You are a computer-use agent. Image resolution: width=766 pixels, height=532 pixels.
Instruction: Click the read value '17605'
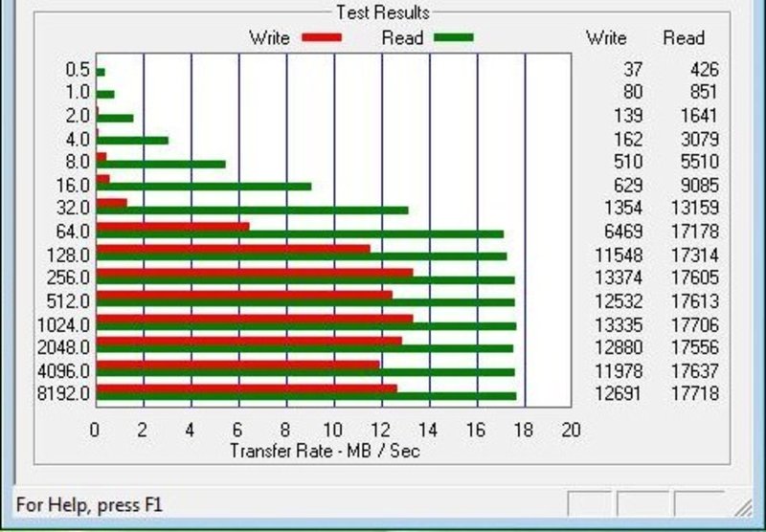(x=695, y=277)
